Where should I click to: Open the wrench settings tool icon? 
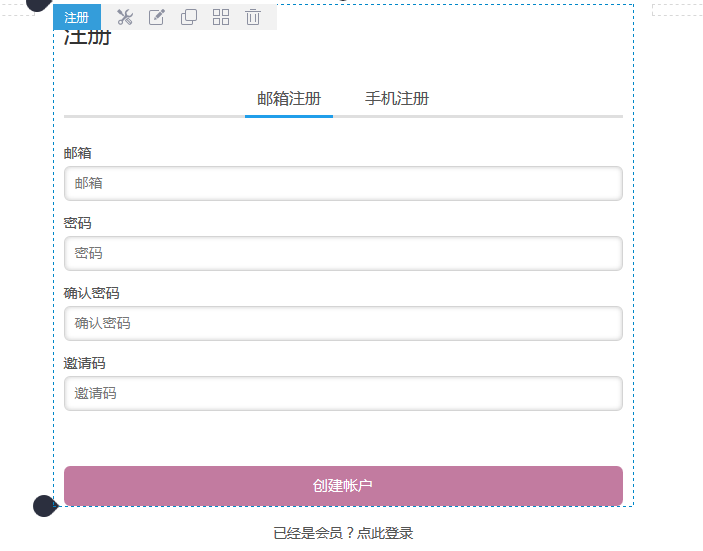125,17
